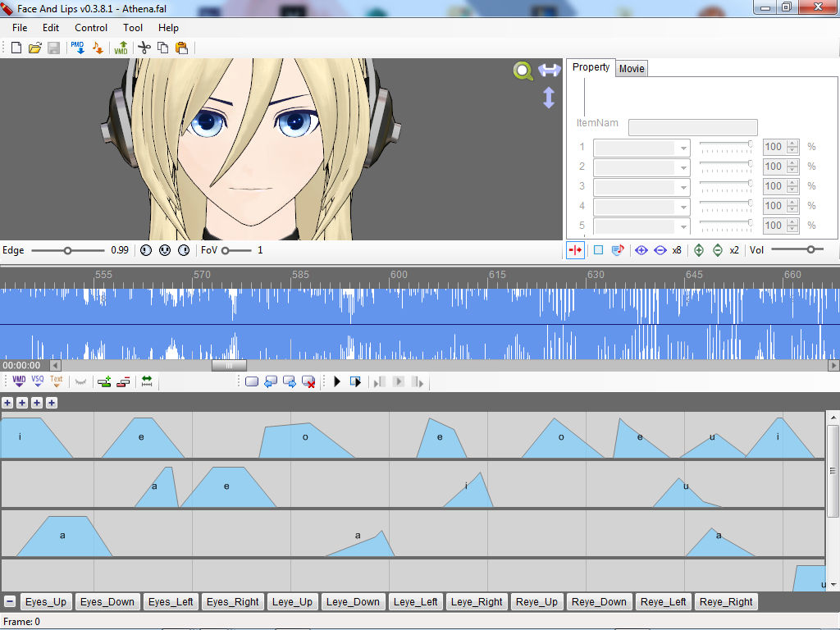Viewport: 840px width, 630px height.
Task: Open the Control menu
Action: coord(91,28)
